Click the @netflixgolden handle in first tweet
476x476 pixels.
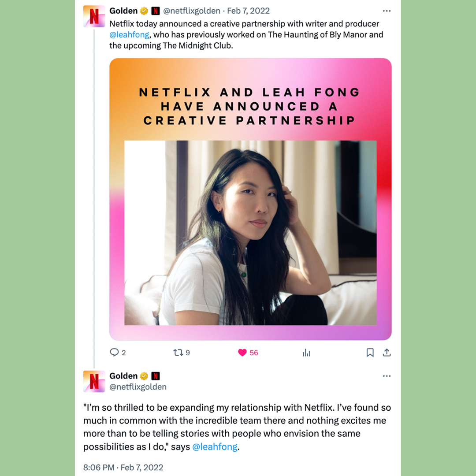tap(192, 11)
